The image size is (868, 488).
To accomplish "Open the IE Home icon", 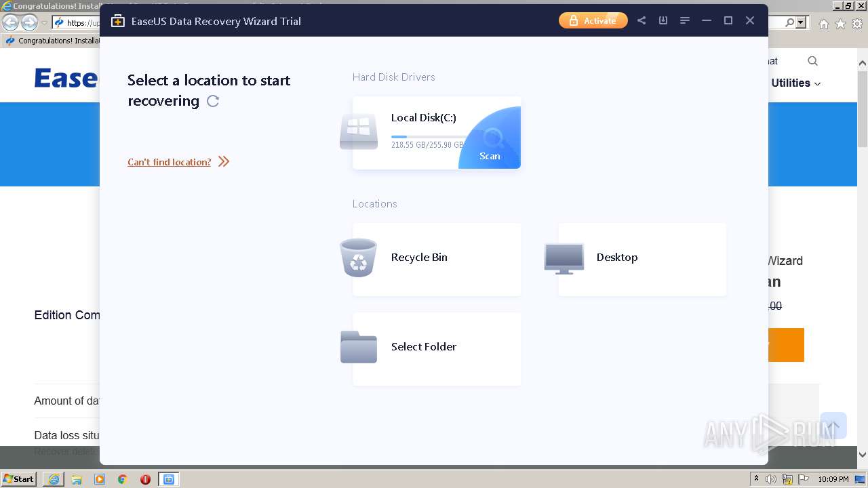I will click(x=823, y=24).
